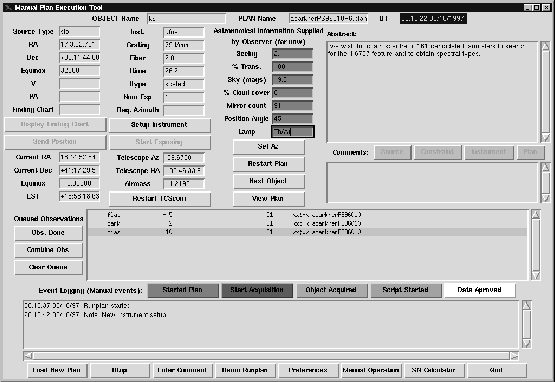Click Restart Plan
Image resolution: width=555 pixels, height=382 pixels.
[x=268, y=164]
